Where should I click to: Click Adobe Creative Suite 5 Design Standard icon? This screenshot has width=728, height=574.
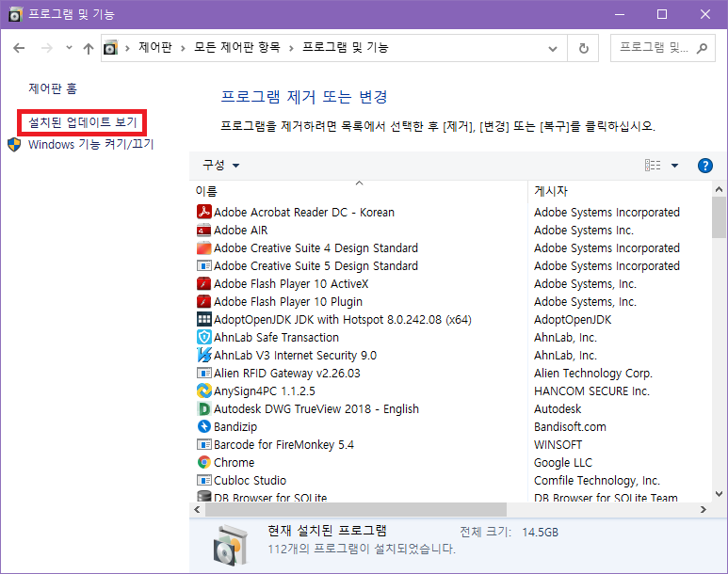203,266
